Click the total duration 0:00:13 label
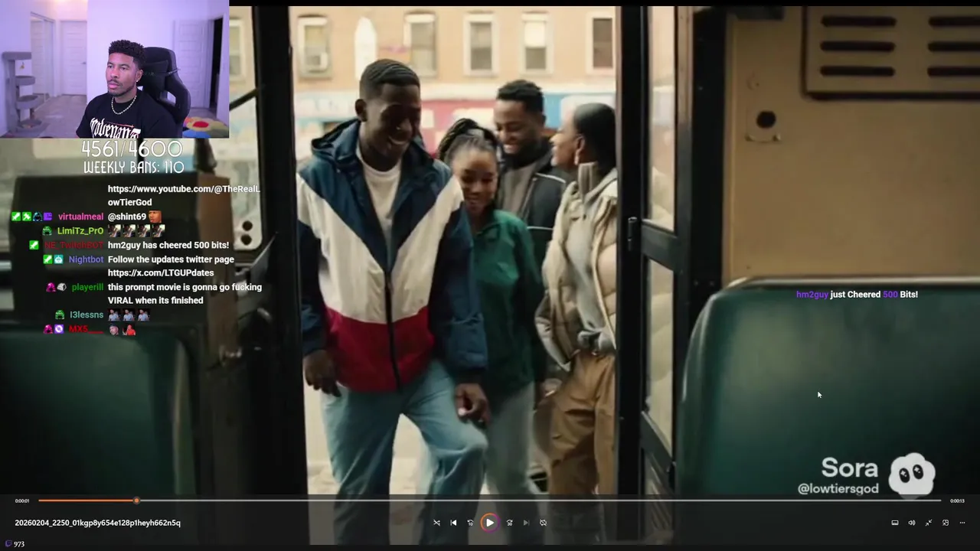Screen dimensions: 980x551 (957, 500)
